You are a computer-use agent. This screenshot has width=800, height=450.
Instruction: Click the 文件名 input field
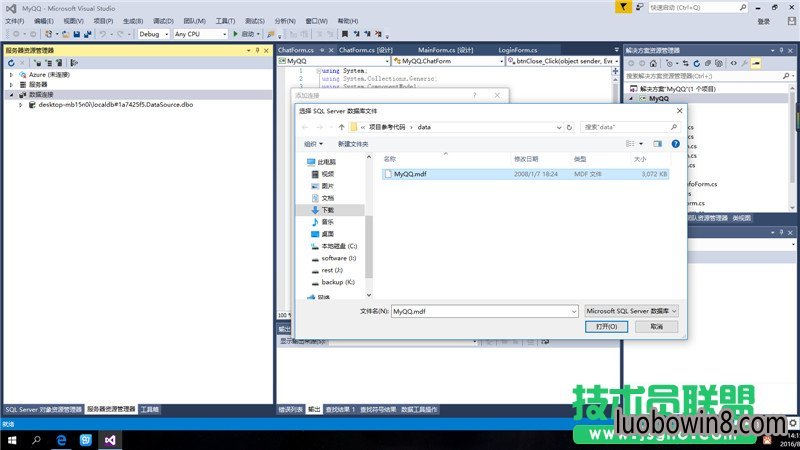485,311
